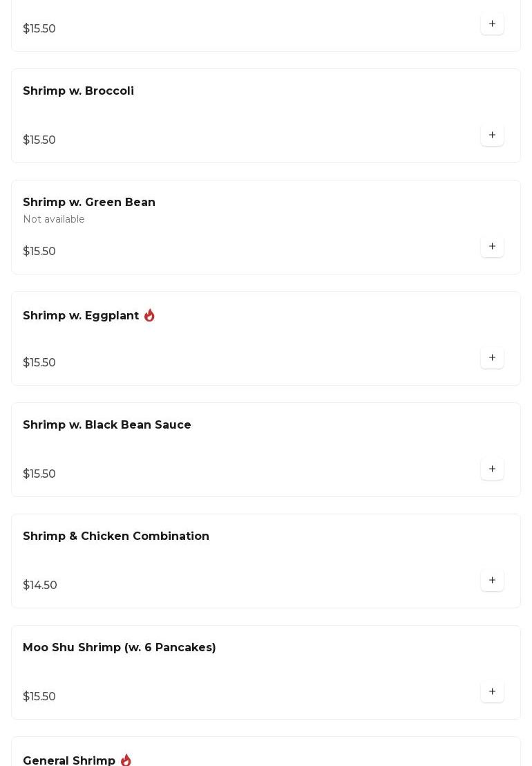Image resolution: width=532 pixels, height=766 pixels.
Task: Click the $14.50 price of Shrimp & Chicken
Action: [x=40, y=586]
